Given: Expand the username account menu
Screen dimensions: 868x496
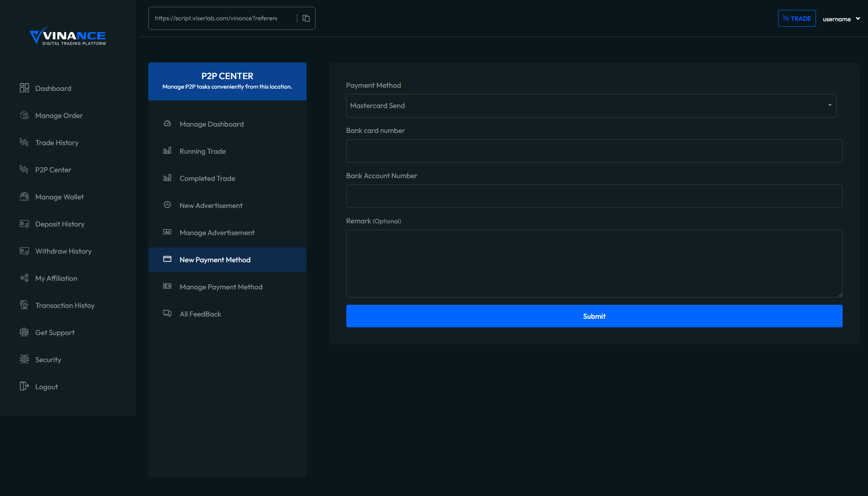Looking at the screenshot, I should [x=841, y=19].
